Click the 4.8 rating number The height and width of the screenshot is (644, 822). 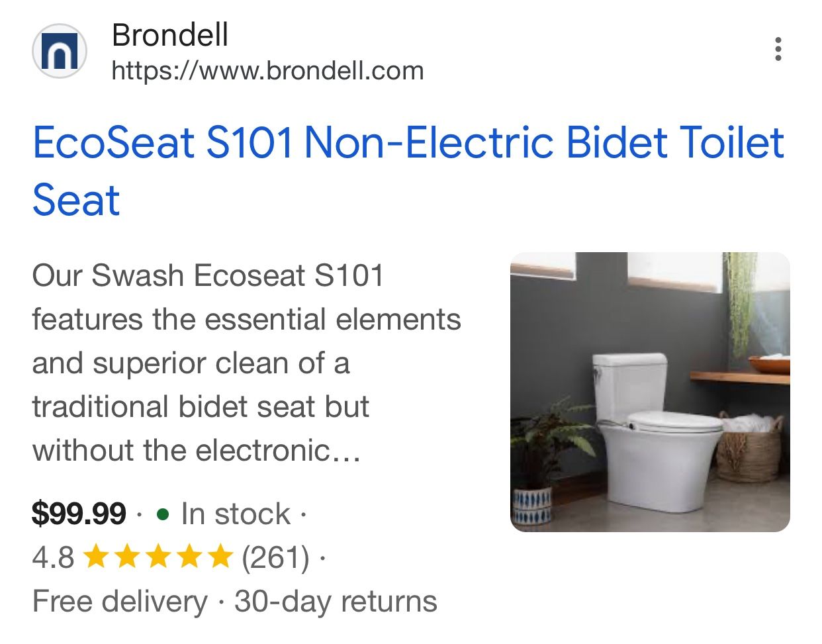click(53, 557)
